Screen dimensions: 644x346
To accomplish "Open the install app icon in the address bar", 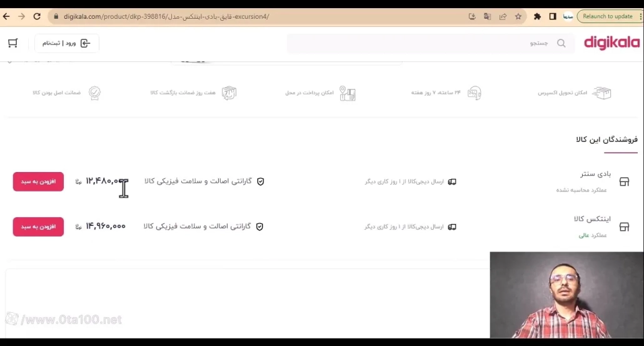I will 472,16.
